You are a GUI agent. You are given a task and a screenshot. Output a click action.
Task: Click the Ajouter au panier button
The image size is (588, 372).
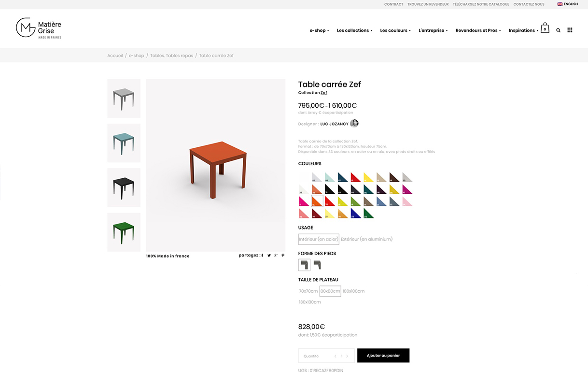pos(383,356)
